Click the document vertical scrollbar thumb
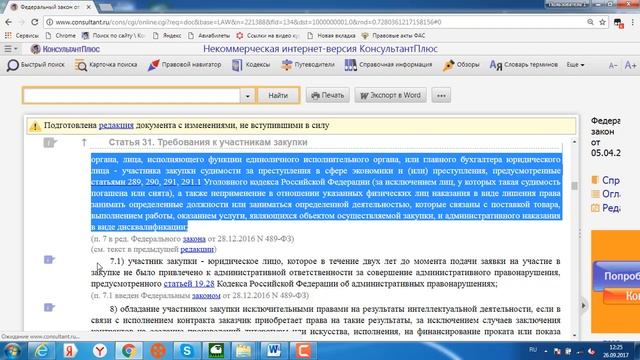The image size is (640, 360). (575, 186)
